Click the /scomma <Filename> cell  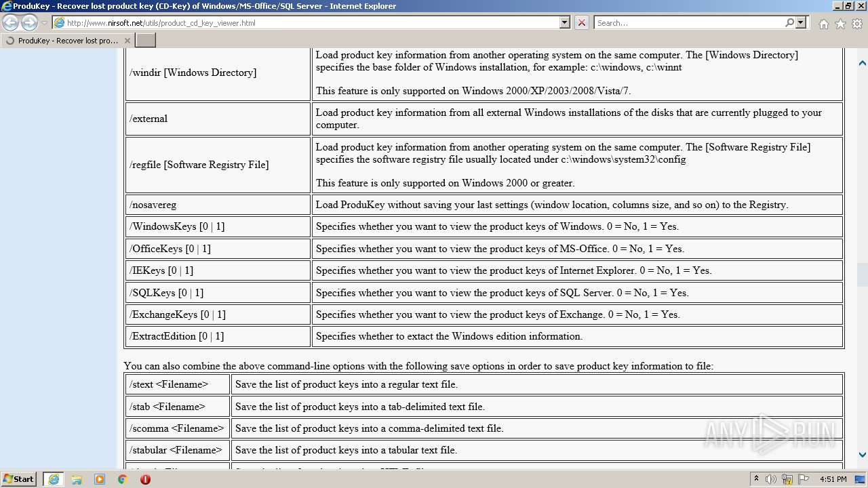click(178, 428)
